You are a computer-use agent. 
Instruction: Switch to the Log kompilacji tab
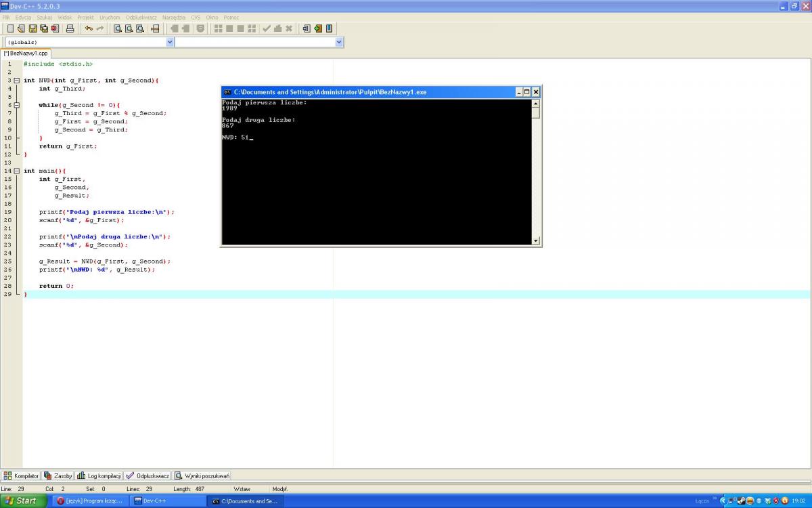[x=99, y=475]
